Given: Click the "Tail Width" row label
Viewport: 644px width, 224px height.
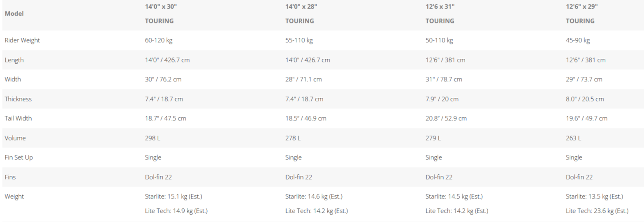Looking at the screenshot, I should [x=18, y=118].
